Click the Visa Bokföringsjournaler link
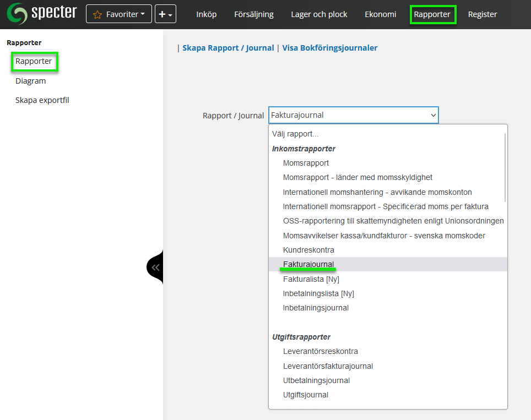531x420 pixels. pos(330,48)
